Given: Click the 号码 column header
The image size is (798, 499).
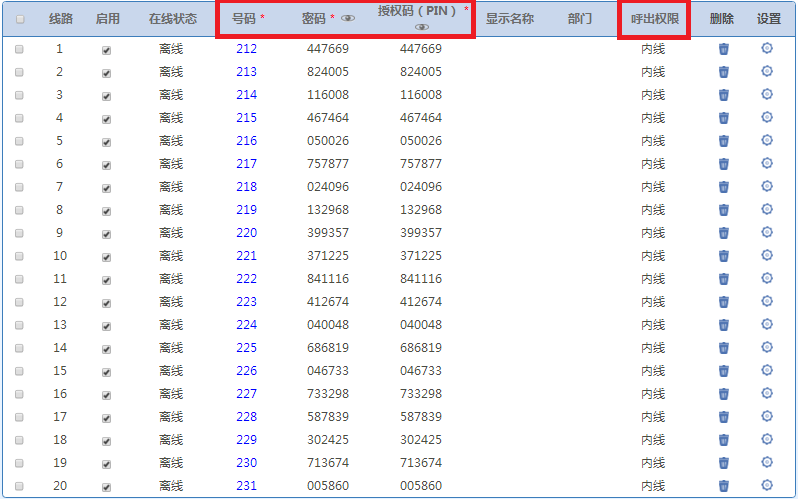Looking at the screenshot, I should (x=243, y=19).
